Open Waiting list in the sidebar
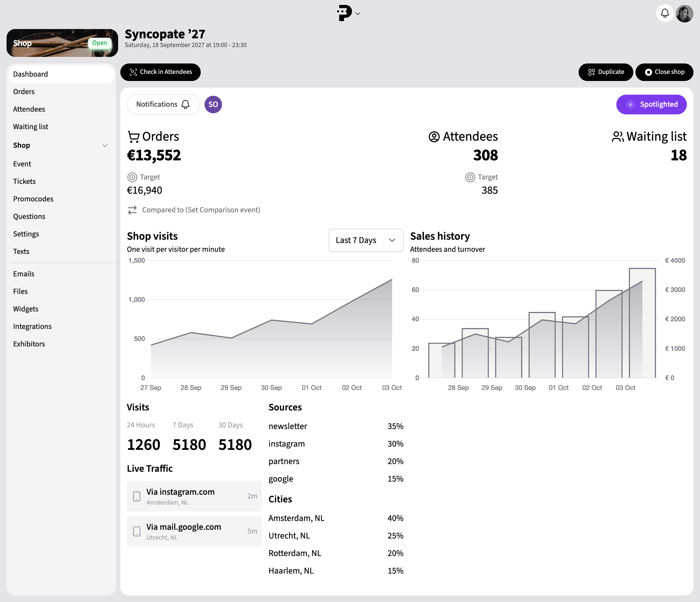Screen dimensions: 700x602 coord(61,127)
